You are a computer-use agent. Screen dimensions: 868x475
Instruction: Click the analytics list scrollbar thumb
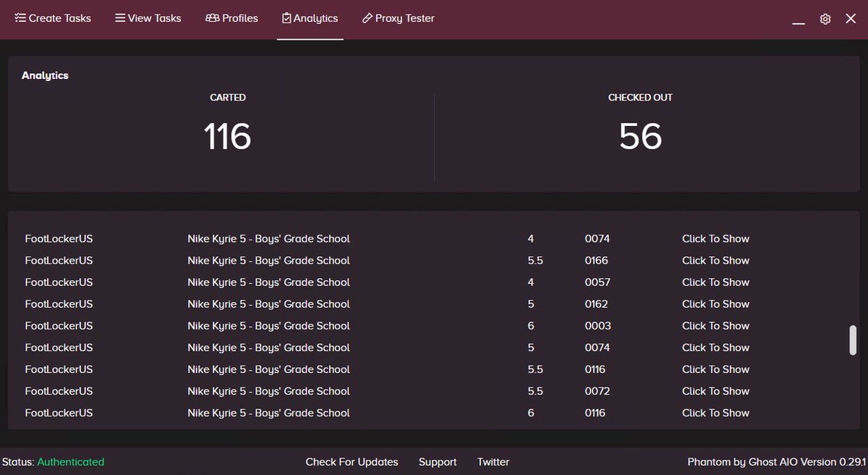pyautogui.click(x=853, y=340)
